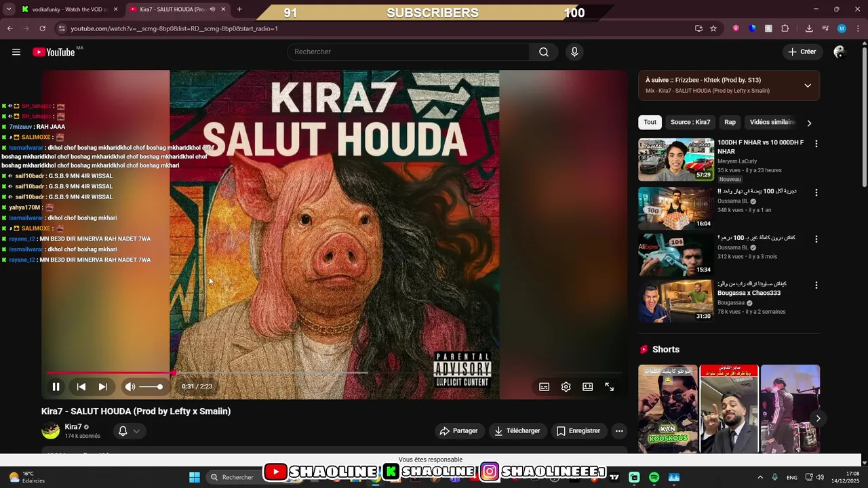Click the Enregistrer button
The height and width of the screenshot is (488, 868).
pos(578,431)
